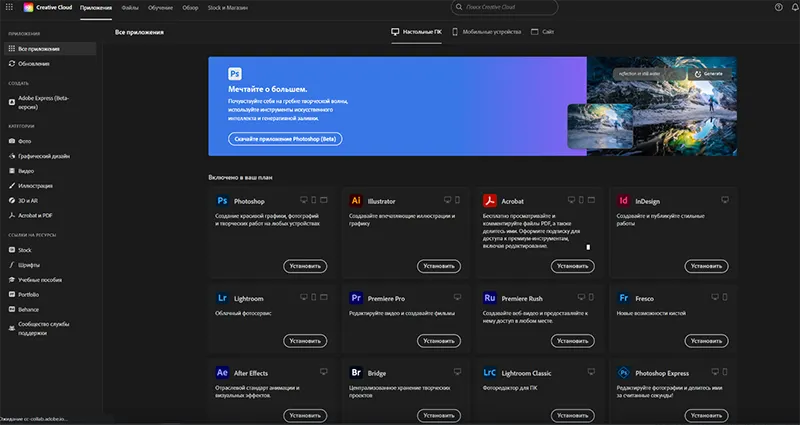Select the Мобильные устройства platform tab
This screenshot has height=425, width=800.
point(486,32)
